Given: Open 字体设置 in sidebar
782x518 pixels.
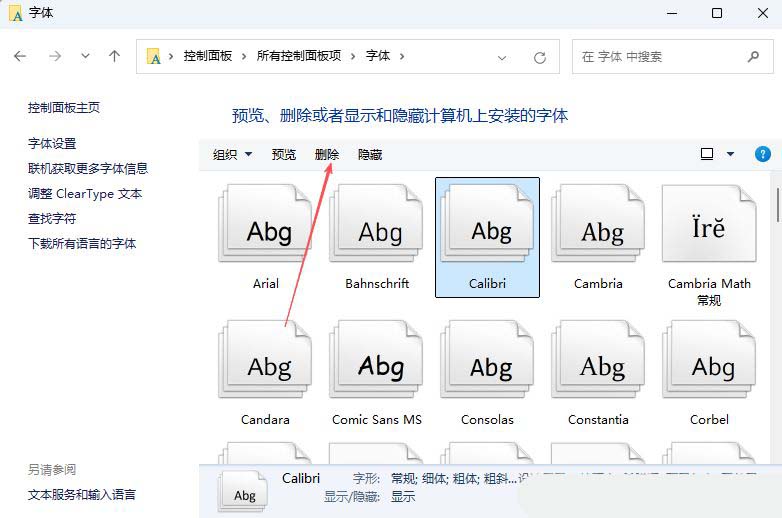Looking at the screenshot, I should click(x=52, y=144).
